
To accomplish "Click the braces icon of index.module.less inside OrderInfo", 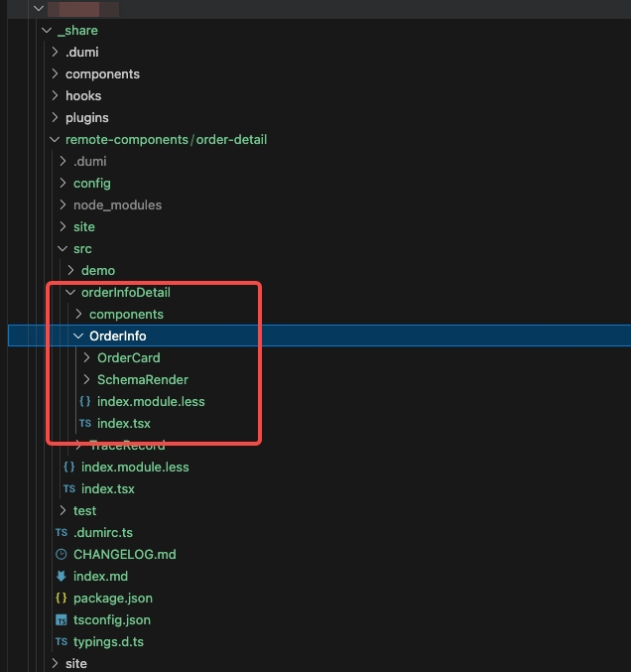I will (x=84, y=401).
